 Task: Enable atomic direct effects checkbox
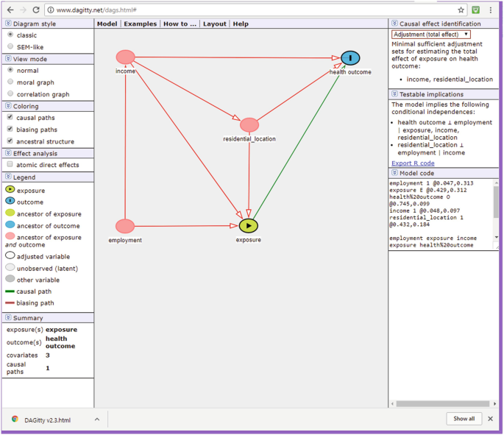click(10, 165)
